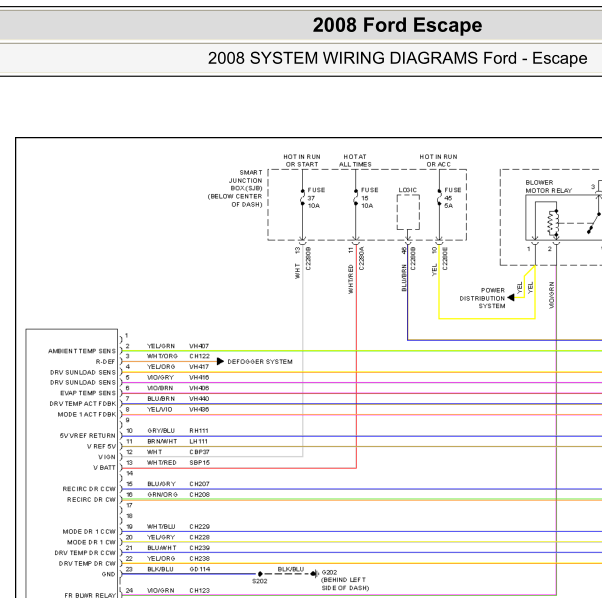Image resolution: width=602 pixels, height=598 pixels.
Task: Click circuit code "CH239"
Action: (x=200, y=548)
